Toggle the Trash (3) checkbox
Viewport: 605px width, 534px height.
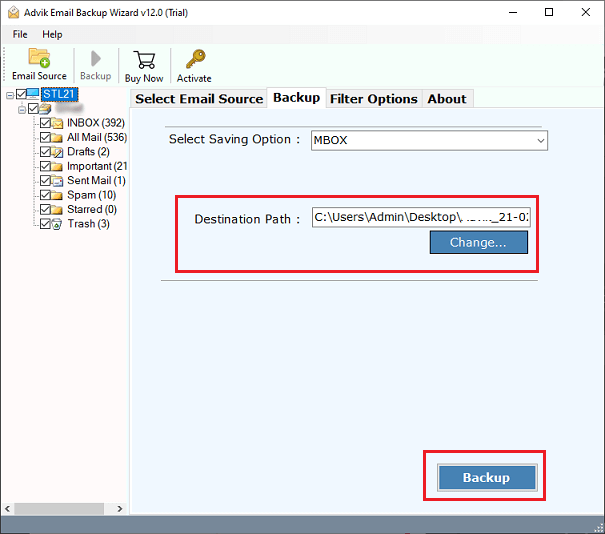tap(45, 224)
